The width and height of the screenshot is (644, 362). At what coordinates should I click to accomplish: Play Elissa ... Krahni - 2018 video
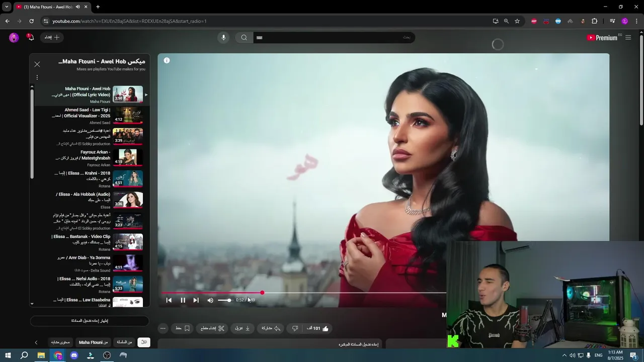[90, 179]
